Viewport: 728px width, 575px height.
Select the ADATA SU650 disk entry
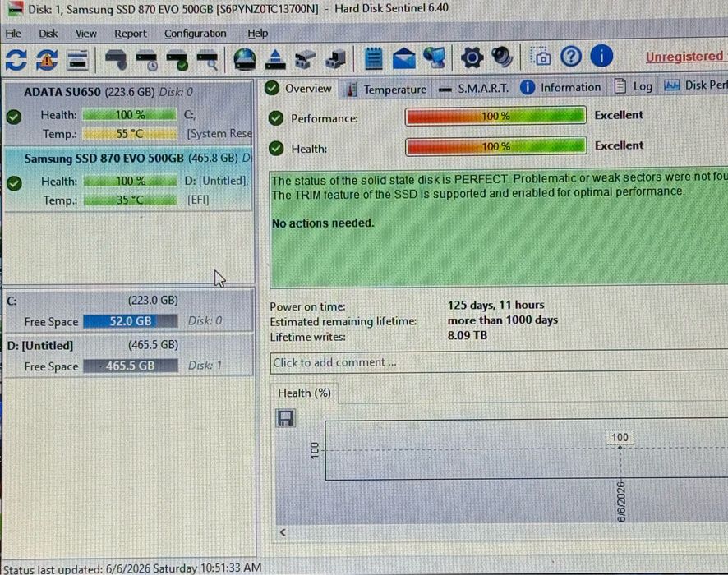(129, 113)
